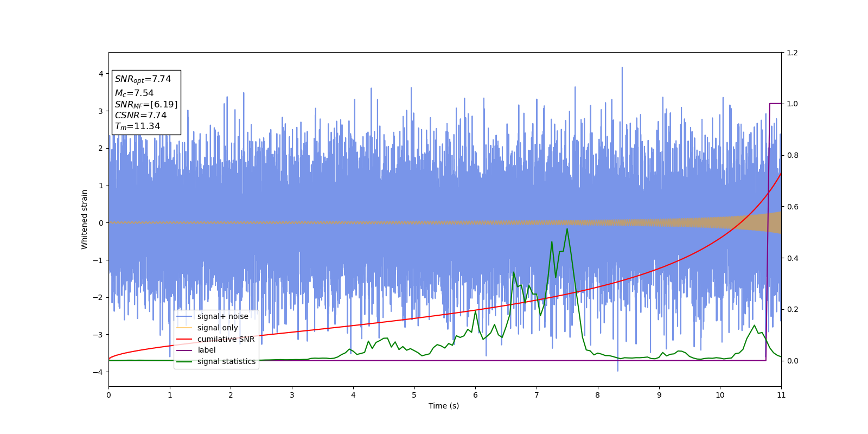This screenshot has height=434, width=868.
Task: Click the SNR_MF=[6.19] annotation text
Action: pyautogui.click(x=146, y=104)
